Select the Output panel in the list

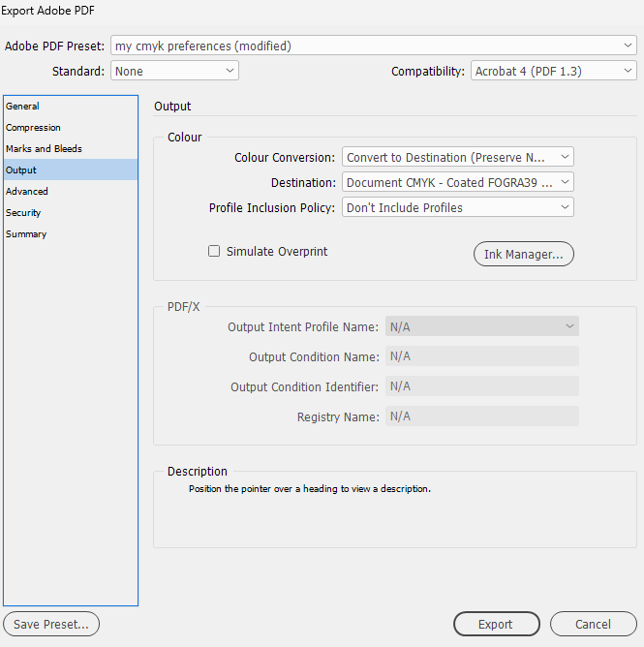tap(71, 170)
